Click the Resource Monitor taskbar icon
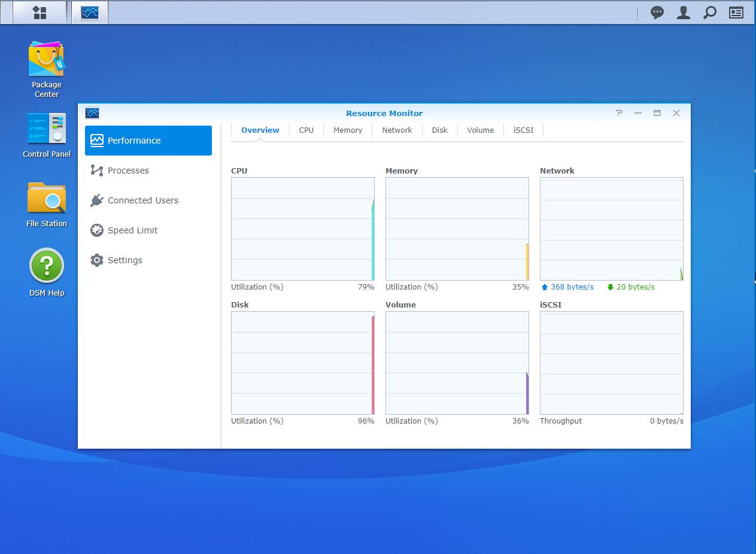This screenshot has width=756, height=554. 90,13
